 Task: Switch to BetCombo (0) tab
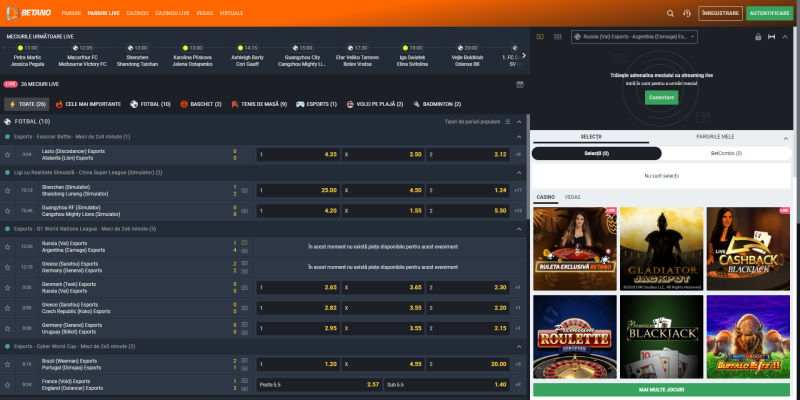[x=726, y=154]
